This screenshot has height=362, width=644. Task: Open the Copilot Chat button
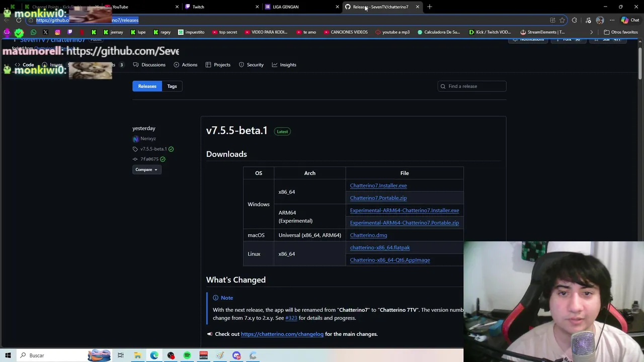(x=630, y=20)
